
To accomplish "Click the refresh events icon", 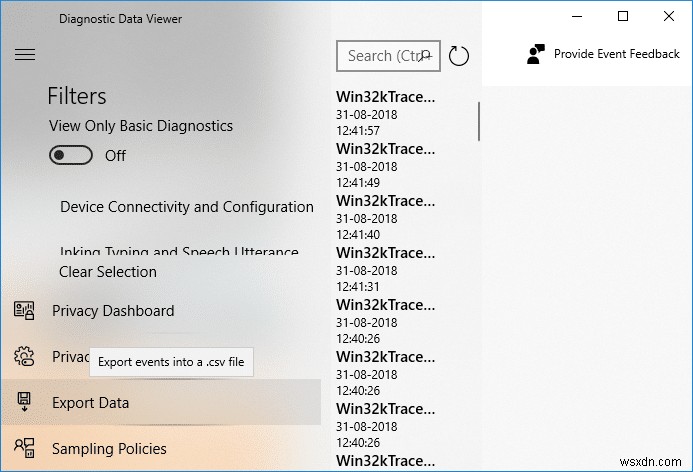I will pyautogui.click(x=458, y=56).
